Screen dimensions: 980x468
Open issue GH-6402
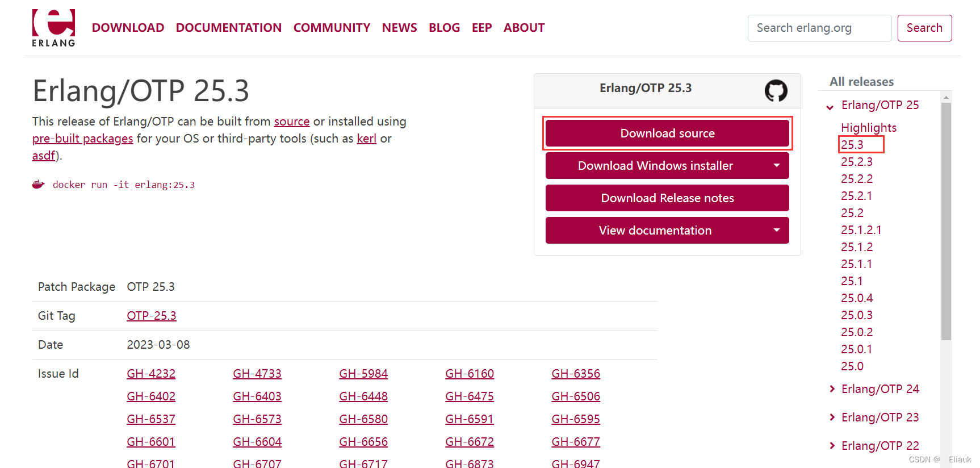point(151,396)
